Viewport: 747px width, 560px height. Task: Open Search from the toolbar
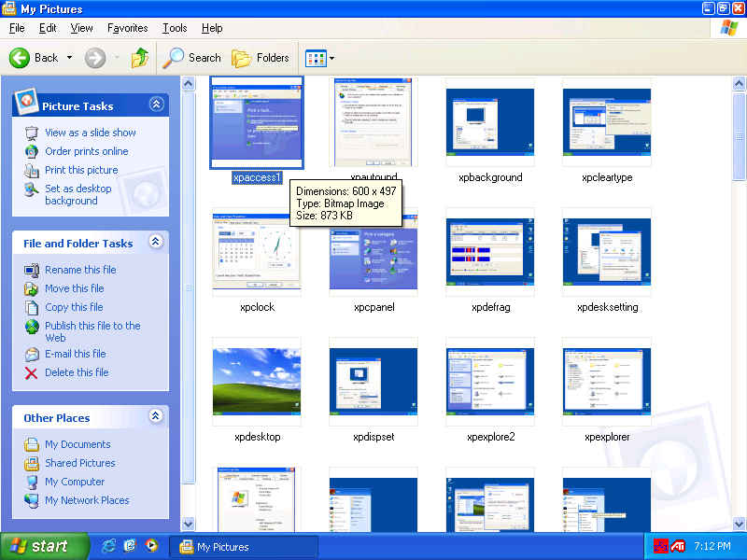(x=191, y=58)
